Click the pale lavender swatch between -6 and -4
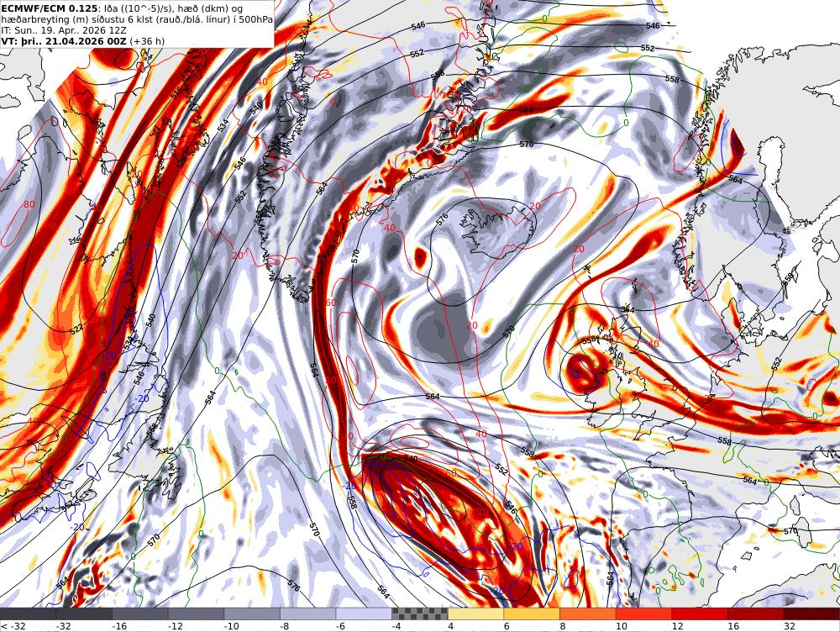 click(365, 614)
